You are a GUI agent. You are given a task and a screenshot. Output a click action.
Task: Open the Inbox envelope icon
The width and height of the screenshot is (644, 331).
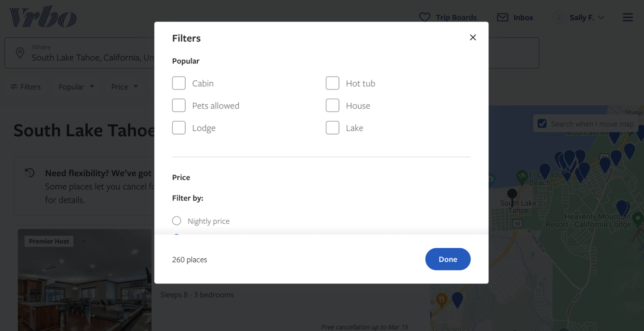point(502,17)
